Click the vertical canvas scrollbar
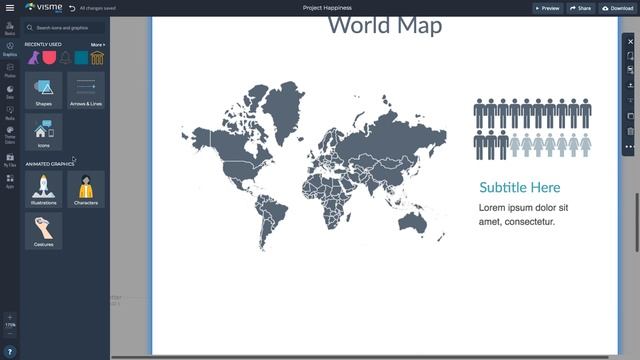The image size is (640, 360). 637,222
